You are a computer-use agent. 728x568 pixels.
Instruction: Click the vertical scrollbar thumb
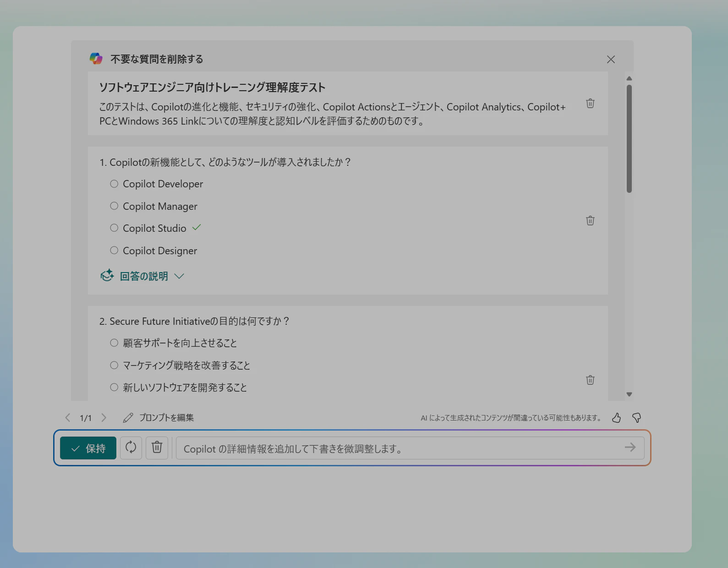(629, 138)
